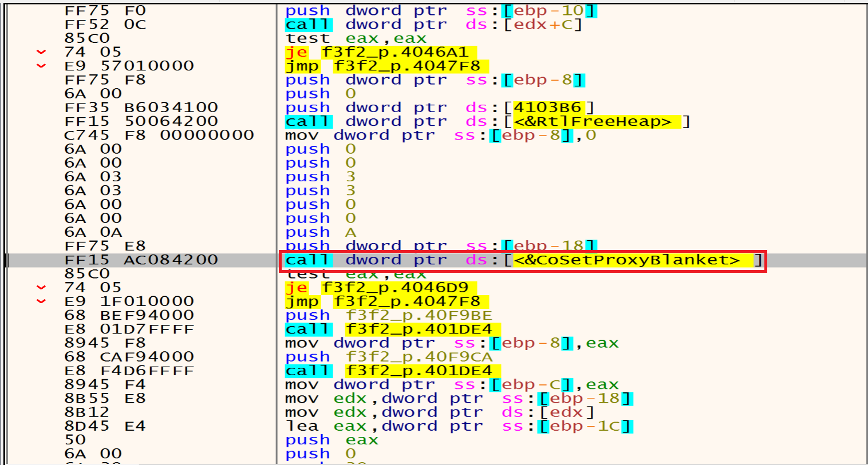
Task: Click the je f3f2_p.4046D9 jump instruction
Action: click(380, 288)
